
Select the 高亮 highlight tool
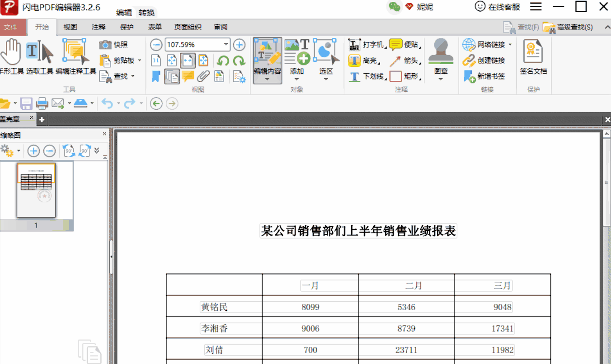click(363, 61)
